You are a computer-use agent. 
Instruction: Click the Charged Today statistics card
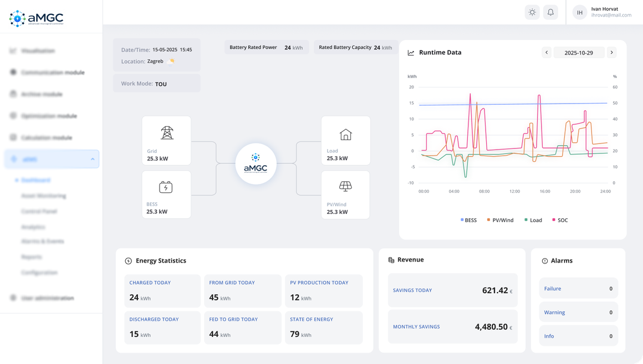(x=162, y=291)
